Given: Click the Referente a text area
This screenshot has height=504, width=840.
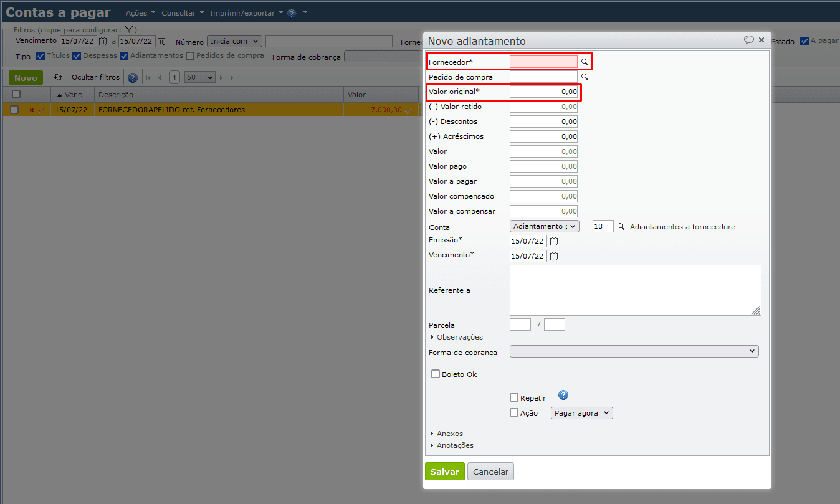Looking at the screenshot, I should tap(635, 290).
